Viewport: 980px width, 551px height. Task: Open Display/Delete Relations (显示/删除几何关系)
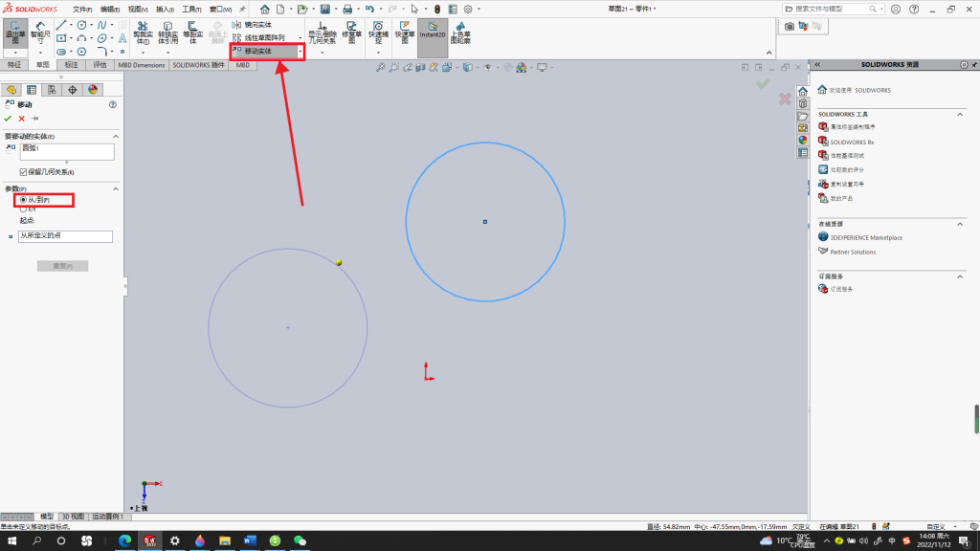click(x=322, y=33)
